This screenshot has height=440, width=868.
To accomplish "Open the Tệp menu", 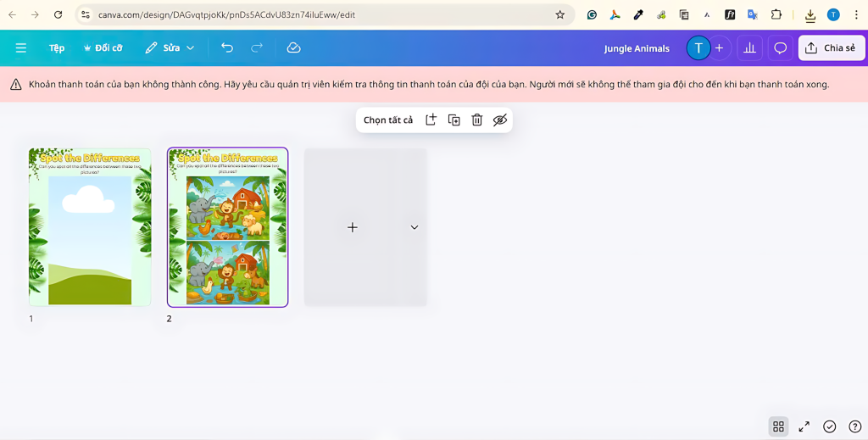I will (57, 48).
